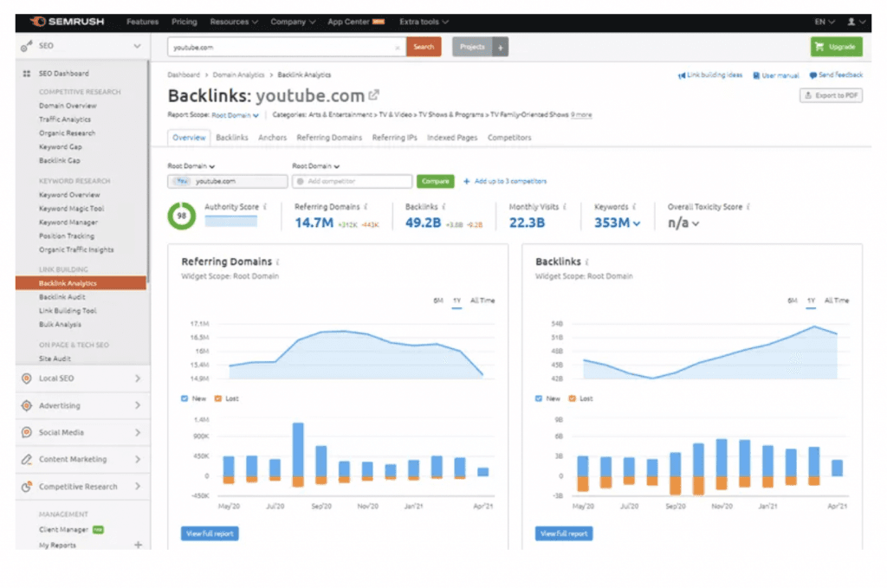This screenshot has width=887, height=588.
Task: Click the SEO key icon in sidebar
Action: click(26, 47)
